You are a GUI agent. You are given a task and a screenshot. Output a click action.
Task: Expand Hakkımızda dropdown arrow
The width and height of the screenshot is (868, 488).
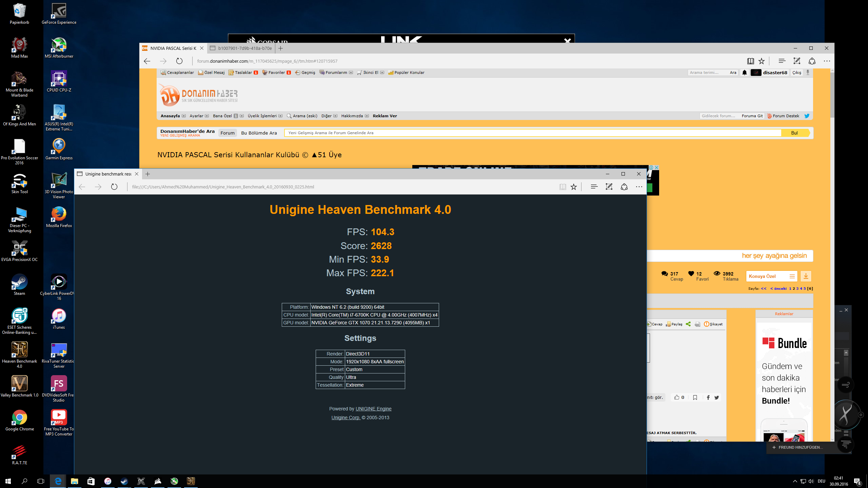pos(367,116)
